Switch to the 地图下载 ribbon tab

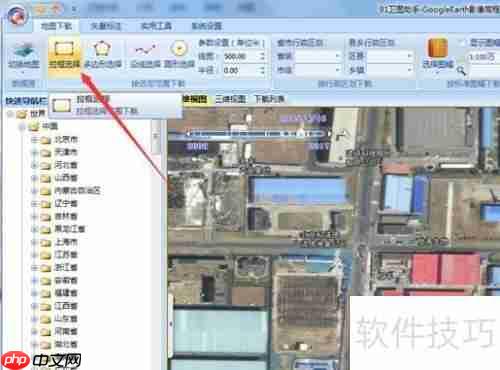click(x=56, y=26)
